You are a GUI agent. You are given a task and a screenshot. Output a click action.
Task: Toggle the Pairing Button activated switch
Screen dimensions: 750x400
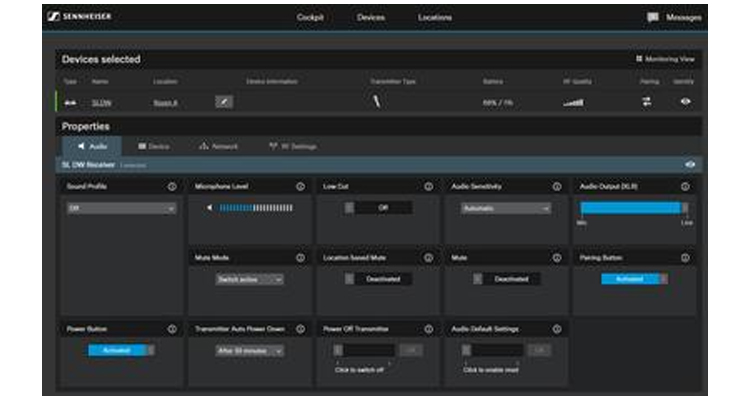click(x=634, y=279)
